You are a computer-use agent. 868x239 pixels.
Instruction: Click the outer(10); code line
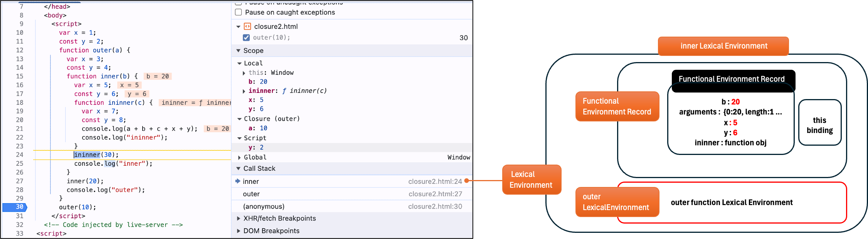pyautogui.click(x=77, y=207)
